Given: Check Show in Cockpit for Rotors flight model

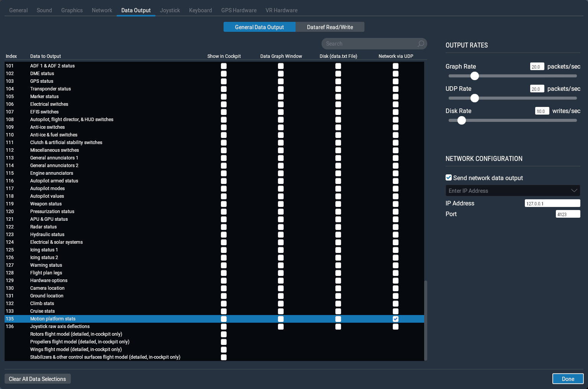Looking at the screenshot, I should (224, 334).
